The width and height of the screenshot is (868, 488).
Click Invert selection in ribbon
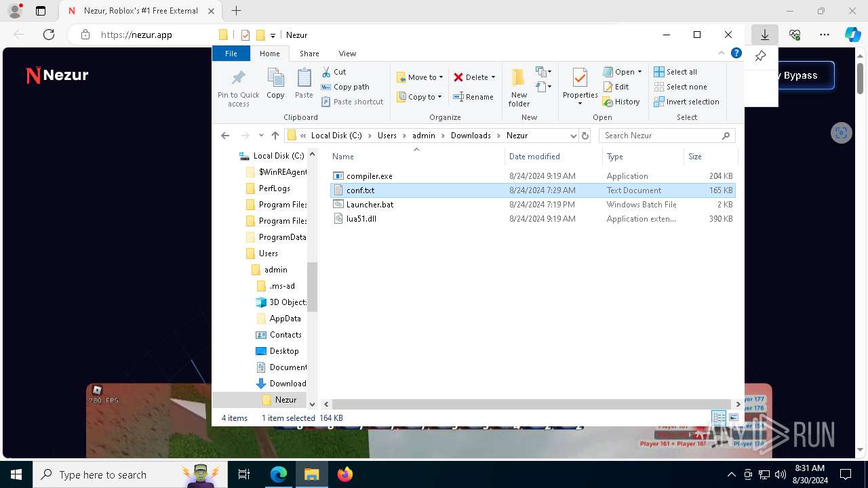click(x=686, y=102)
